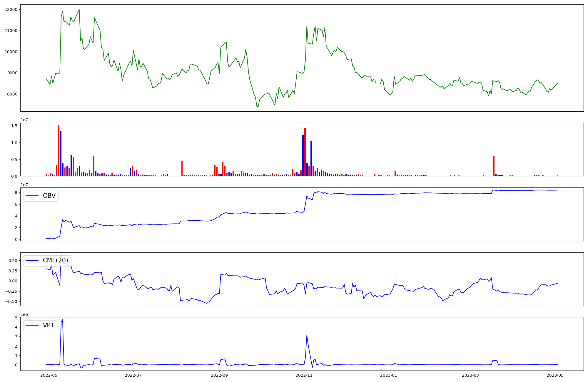Click the 2022-05 x-axis date label
Screen dimensions: 588x382
49,375
